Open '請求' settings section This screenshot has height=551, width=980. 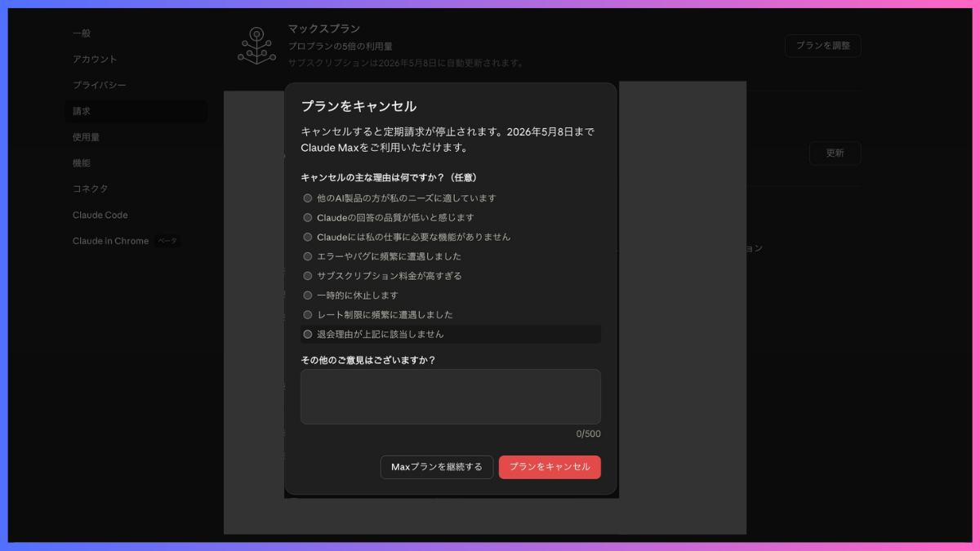click(x=136, y=112)
